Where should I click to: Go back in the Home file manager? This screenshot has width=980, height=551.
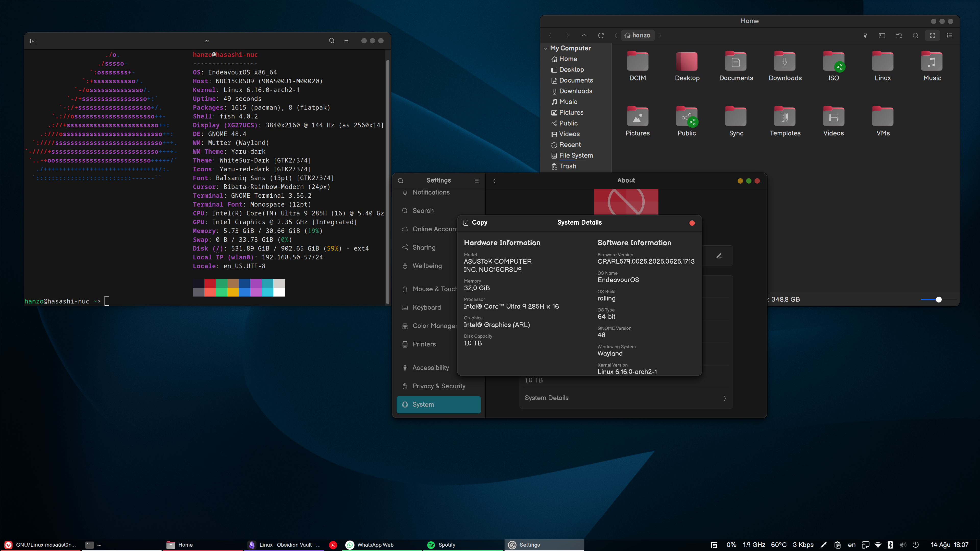(550, 35)
